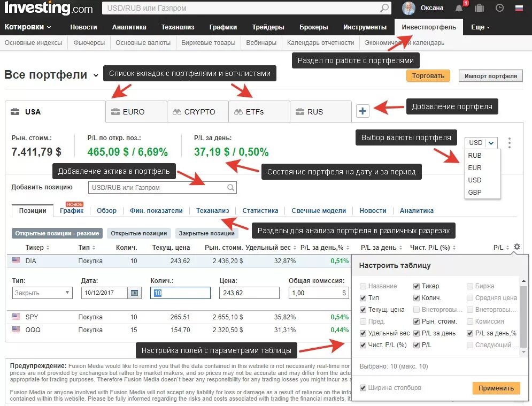Open the USD currency selector

click(481, 143)
